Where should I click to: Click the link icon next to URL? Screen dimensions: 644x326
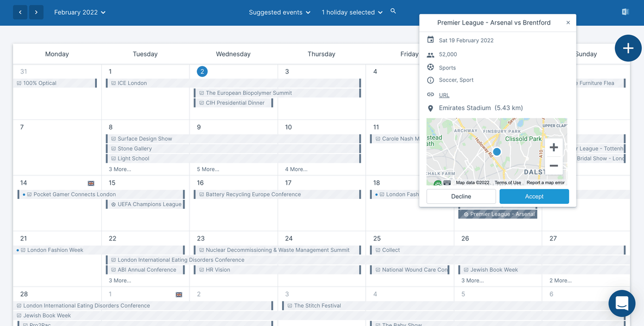(430, 94)
